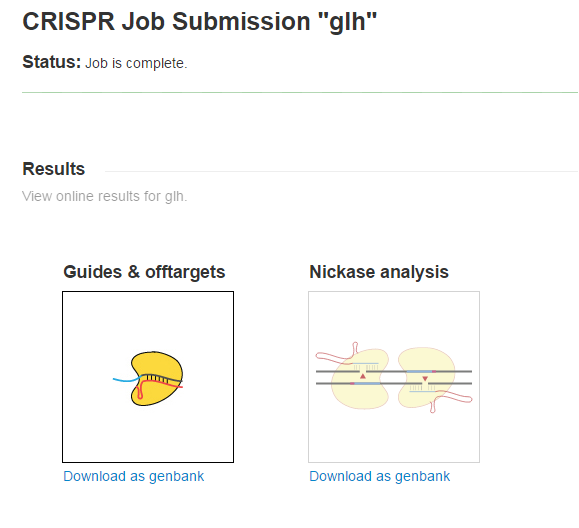Click the upward red cut-site triangle
This screenshot has width=579, height=528.
[x=363, y=376]
